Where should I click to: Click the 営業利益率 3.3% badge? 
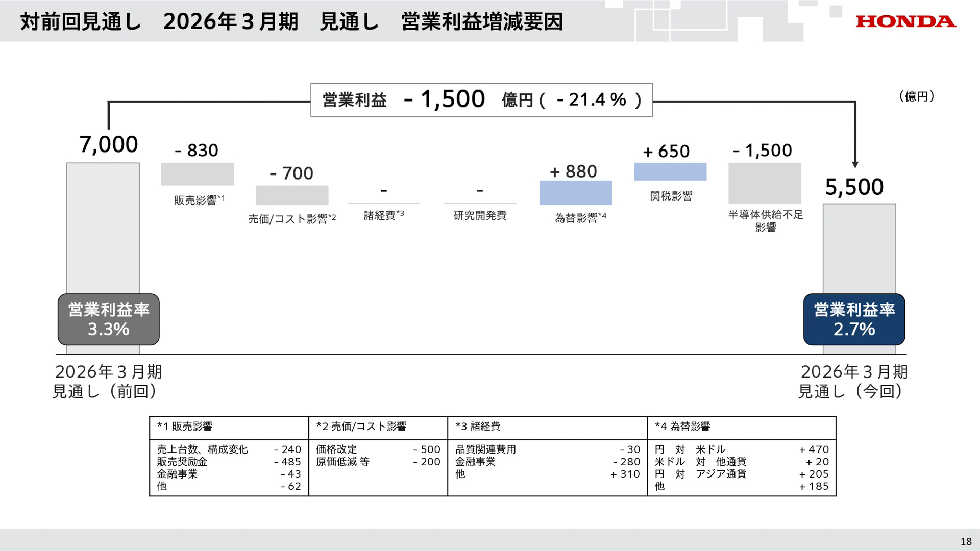click(108, 319)
